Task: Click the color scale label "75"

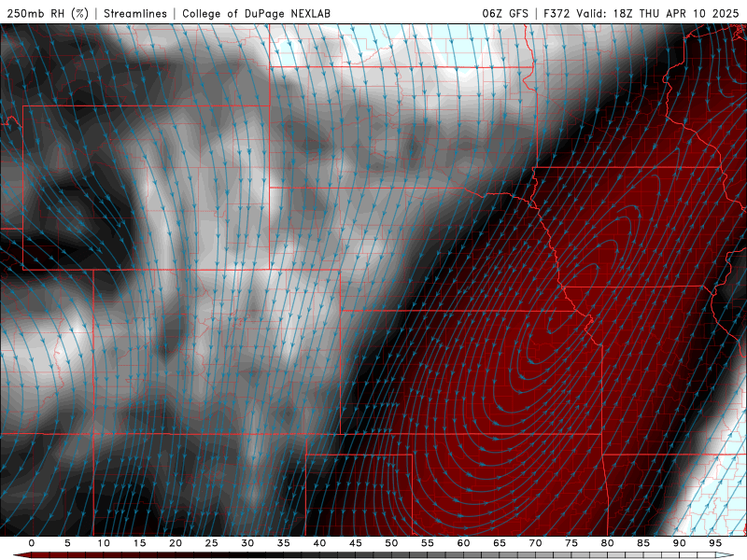Action: (571, 543)
